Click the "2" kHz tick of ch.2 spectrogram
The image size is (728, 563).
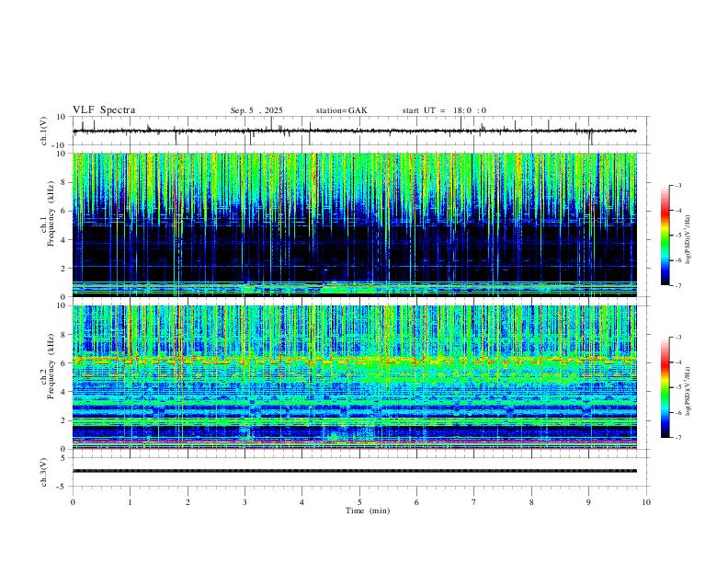[x=64, y=420]
